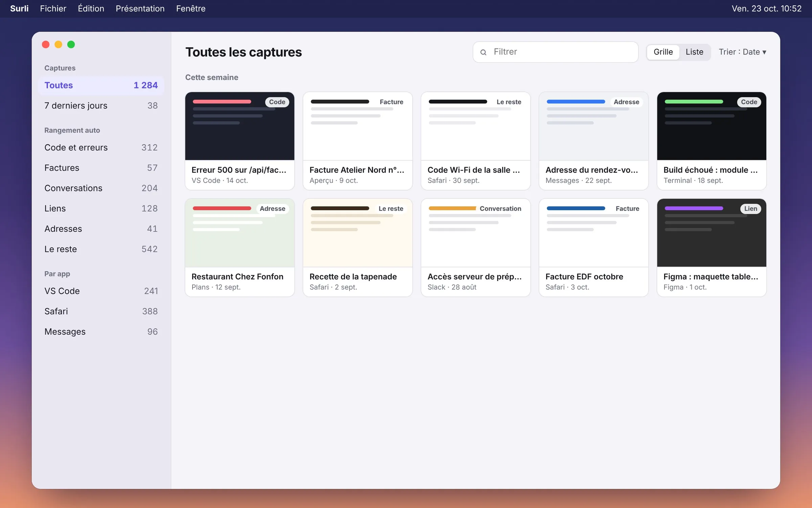This screenshot has height=508, width=812.
Task: Open the Surli app menu
Action: click(x=19, y=8)
